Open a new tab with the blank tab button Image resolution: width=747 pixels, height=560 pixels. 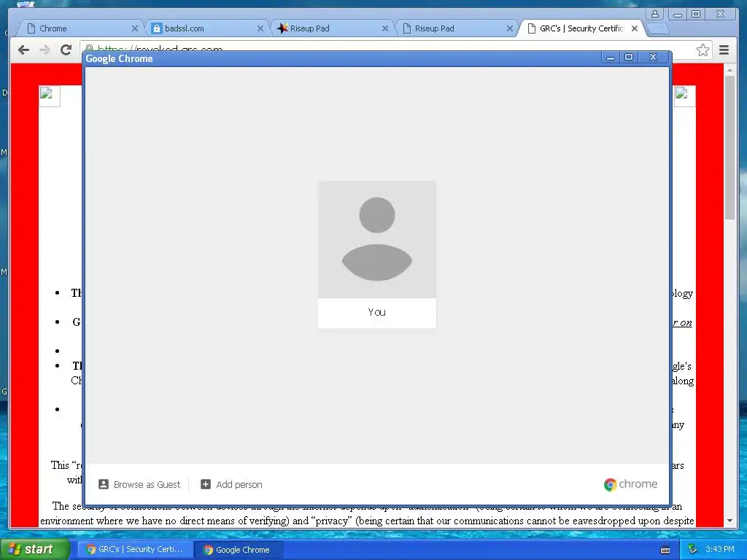659,29
